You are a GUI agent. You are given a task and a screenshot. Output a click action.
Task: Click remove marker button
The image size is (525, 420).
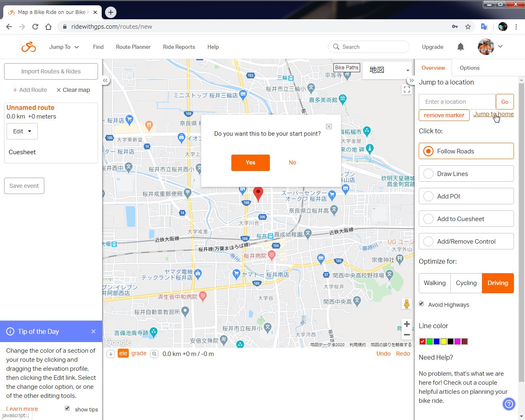(x=444, y=115)
